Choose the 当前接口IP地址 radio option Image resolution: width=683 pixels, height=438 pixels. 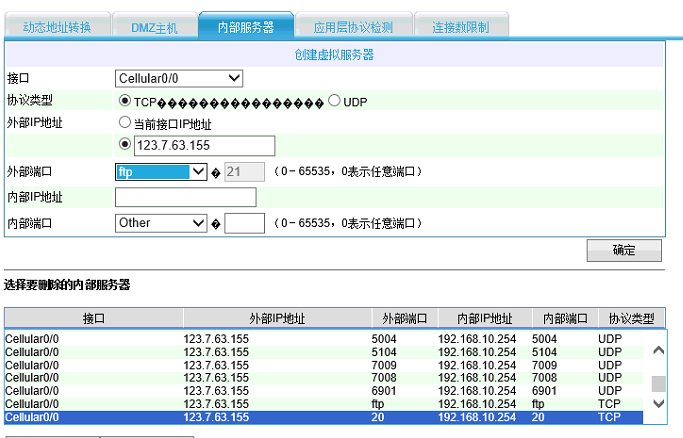pyautogui.click(x=125, y=124)
